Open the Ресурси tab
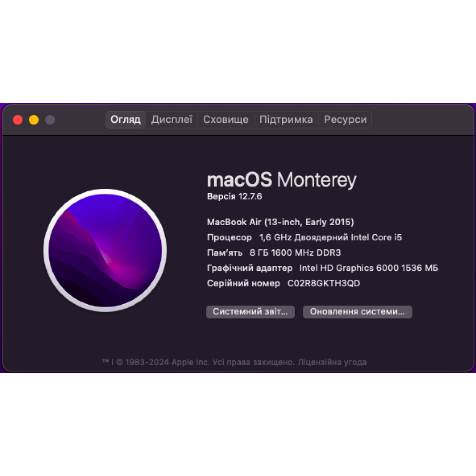The height and width of the screenshot is (476, 476). click(345, 119)
